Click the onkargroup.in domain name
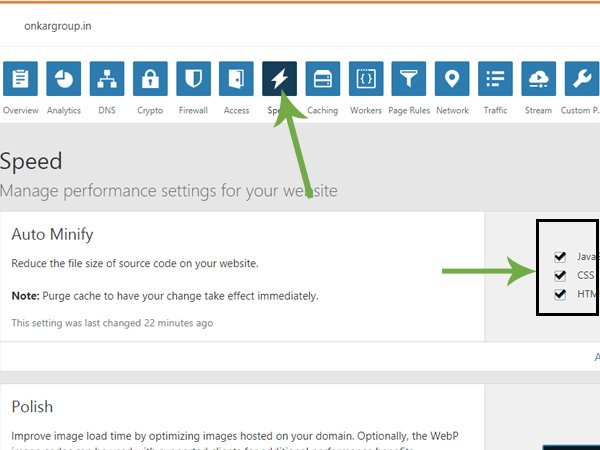The image size is (600, 450). pos(58,26)
